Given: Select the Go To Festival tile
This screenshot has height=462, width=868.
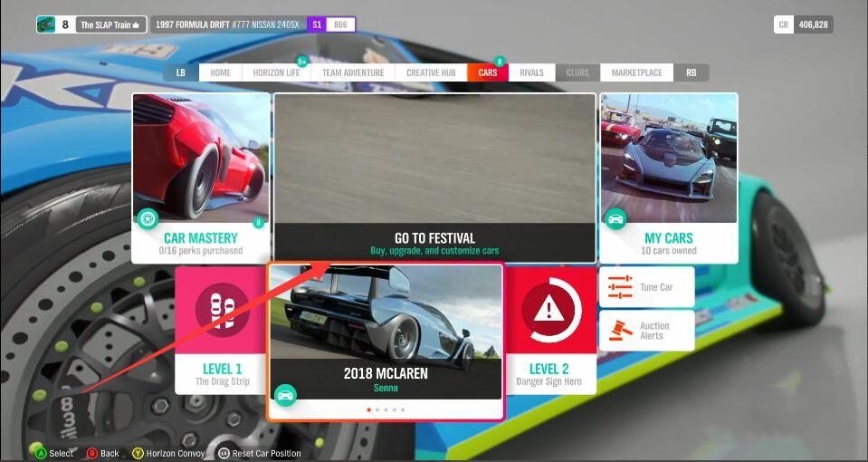Looking at the screenshot, I should tap(434, 178).
